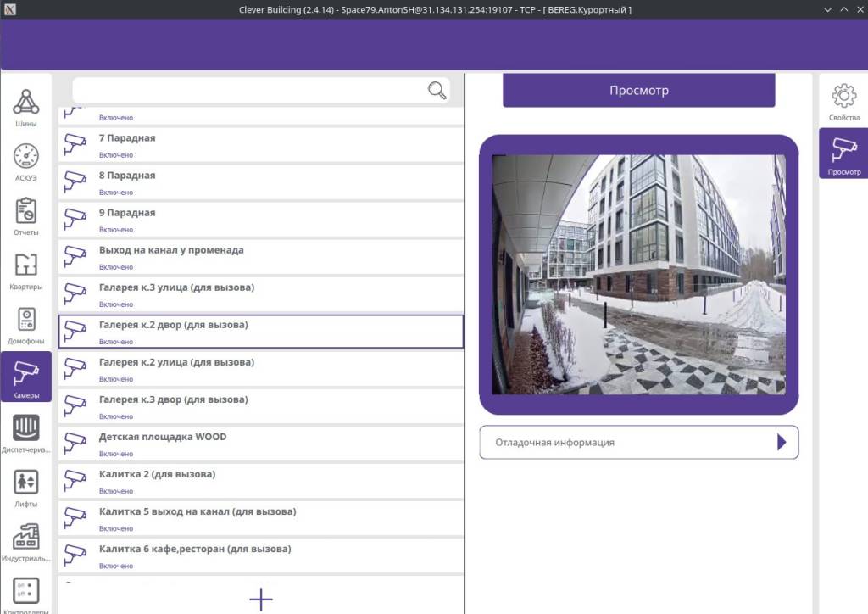Open the Контроллеры section

(x=26, y=594)
